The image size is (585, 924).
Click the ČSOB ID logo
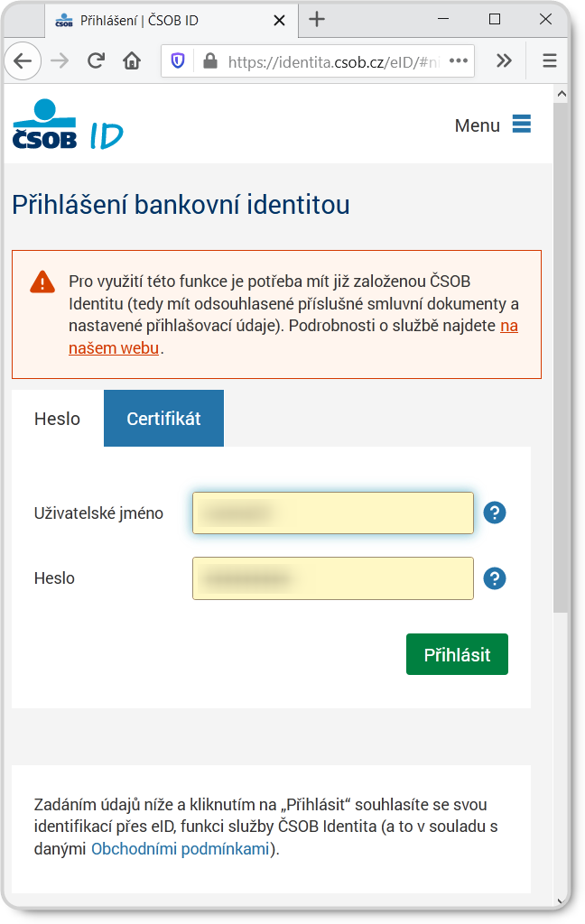[68, 125]
